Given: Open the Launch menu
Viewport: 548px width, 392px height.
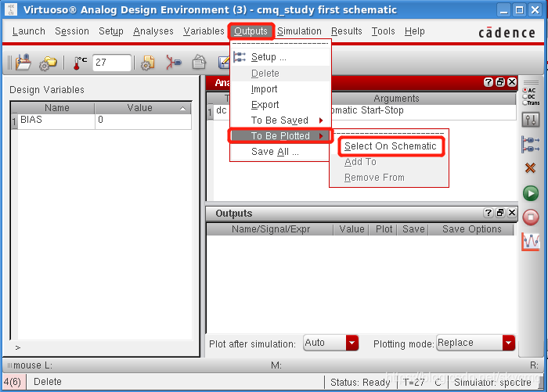Looking at the screenshot, I should [29, 31].
